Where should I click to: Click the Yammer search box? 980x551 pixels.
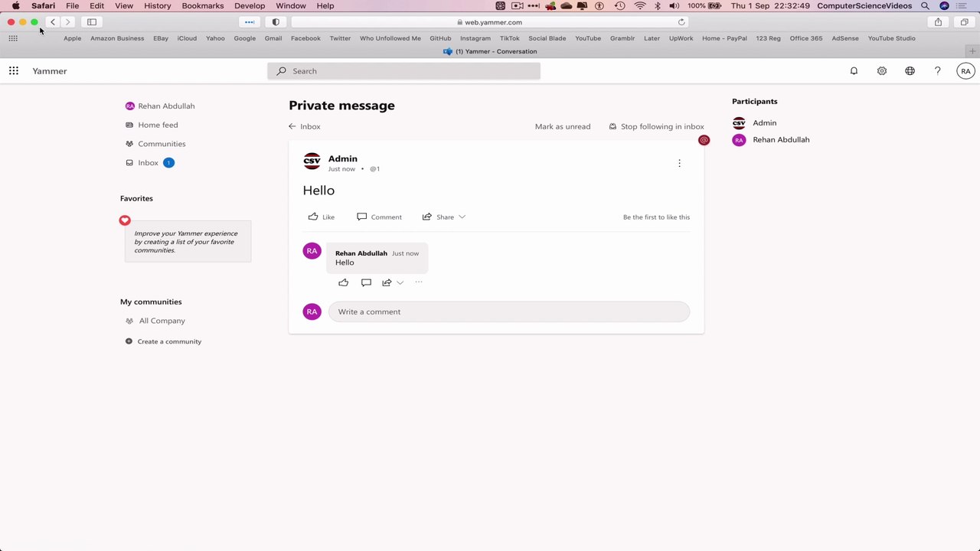click(403, 71)
